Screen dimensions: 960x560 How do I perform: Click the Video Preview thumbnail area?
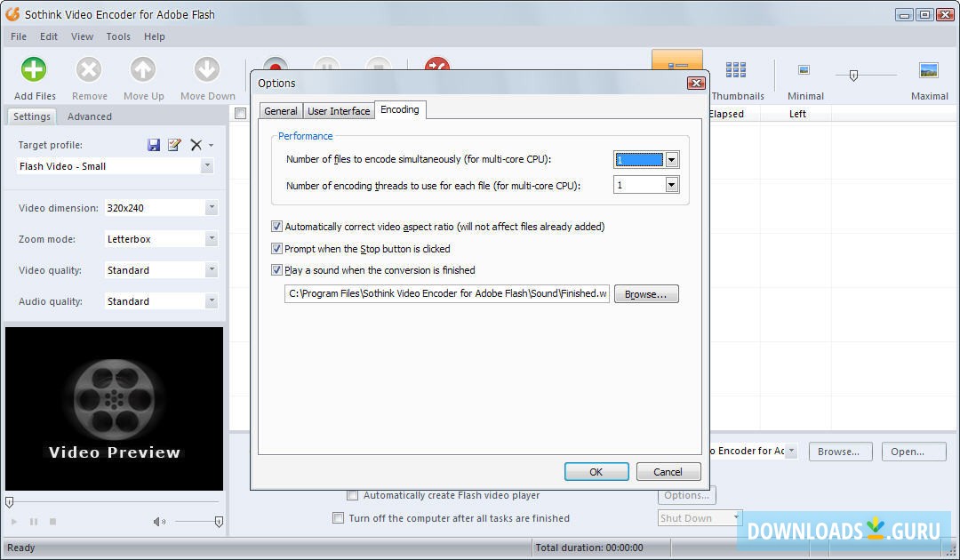[x=114, y=408]
